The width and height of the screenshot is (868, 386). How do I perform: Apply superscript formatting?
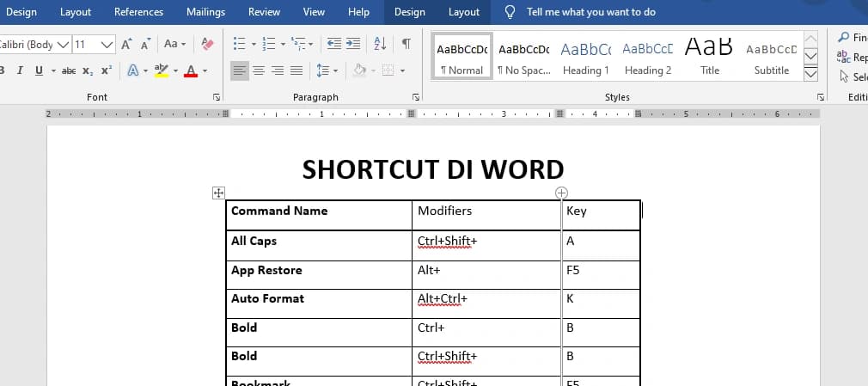click(107, 70)
